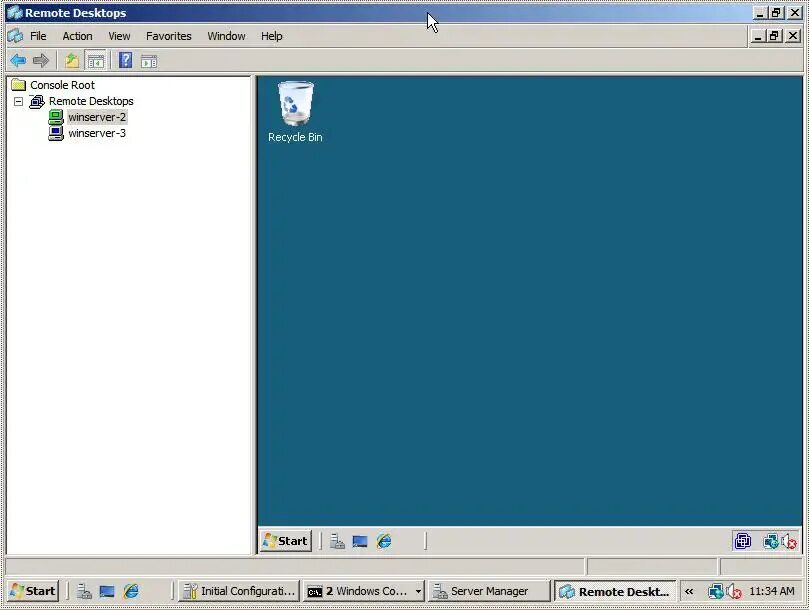Open the local Start button
This screenshot has width=809, height=610.
pos(33,591)
